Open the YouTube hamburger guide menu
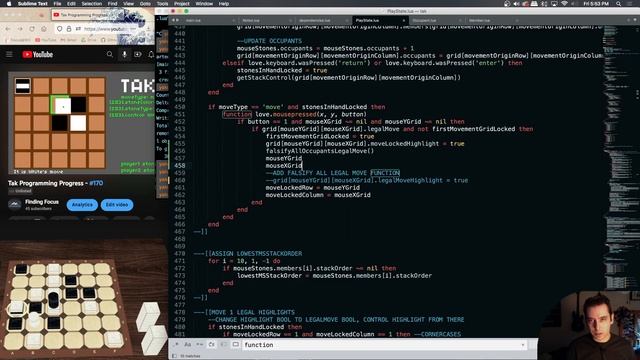Viewport: 640px width, 360px height. [x=9, y=54]
